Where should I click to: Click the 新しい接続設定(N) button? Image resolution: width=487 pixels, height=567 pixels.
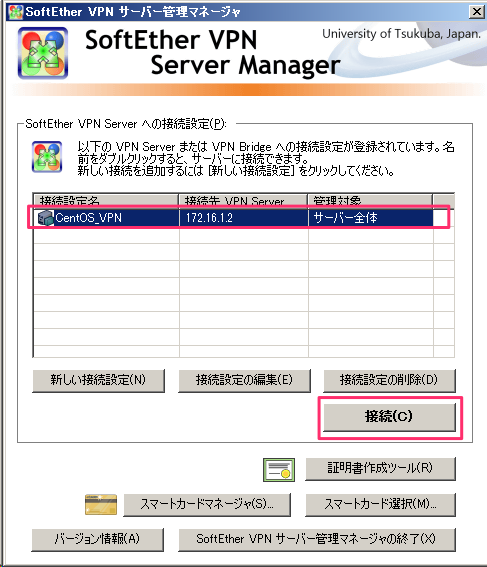point(98,380)
